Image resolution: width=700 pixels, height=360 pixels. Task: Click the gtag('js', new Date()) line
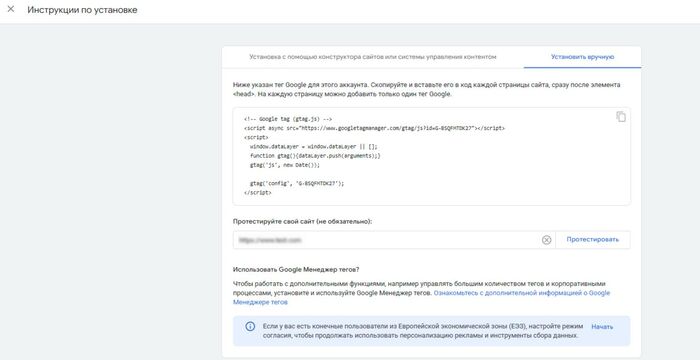[x=285, y=165]
